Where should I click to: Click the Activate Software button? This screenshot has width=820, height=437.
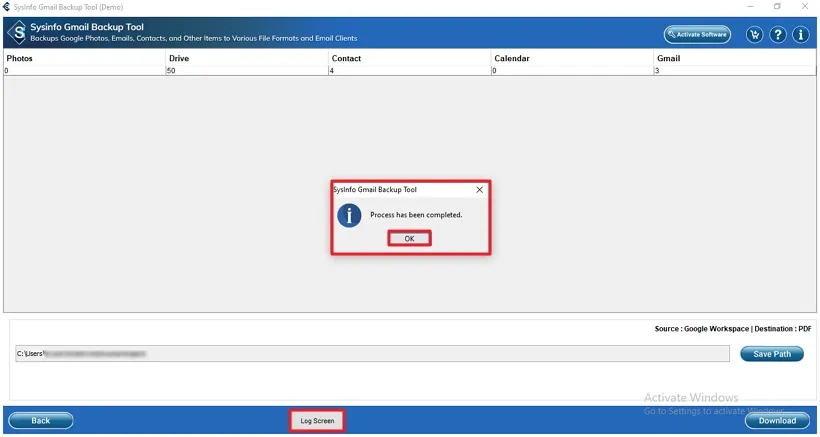pyautogui.click(x=697, y=35)
